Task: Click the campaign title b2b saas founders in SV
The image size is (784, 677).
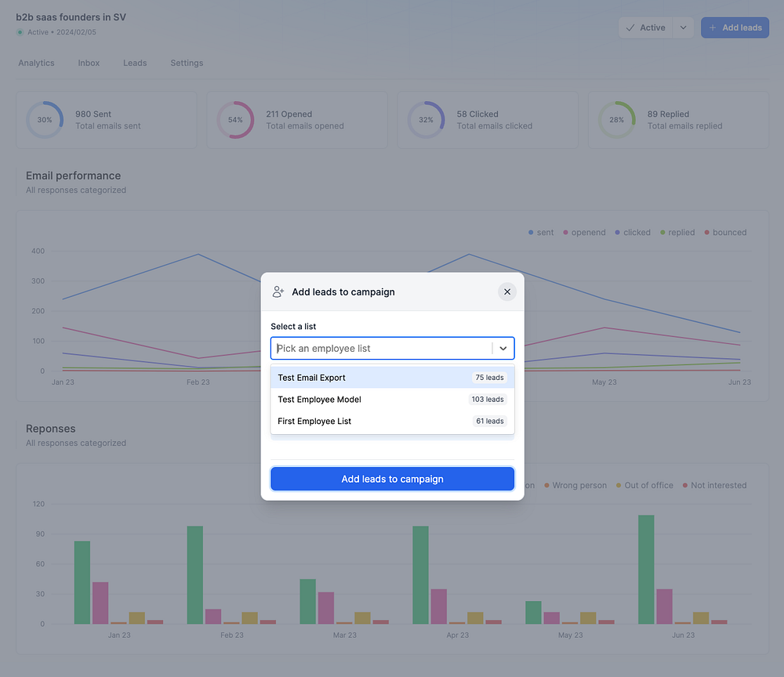Action: [x=71, y=17]
